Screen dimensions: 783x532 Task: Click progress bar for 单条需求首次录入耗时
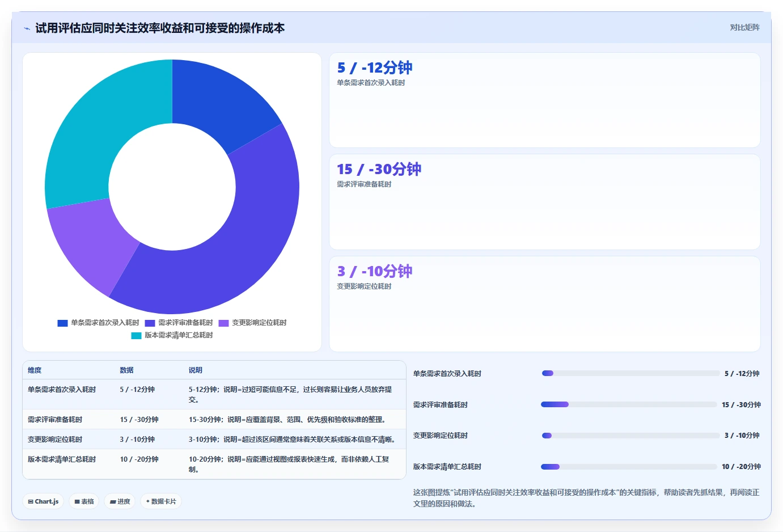coord(630,373)
